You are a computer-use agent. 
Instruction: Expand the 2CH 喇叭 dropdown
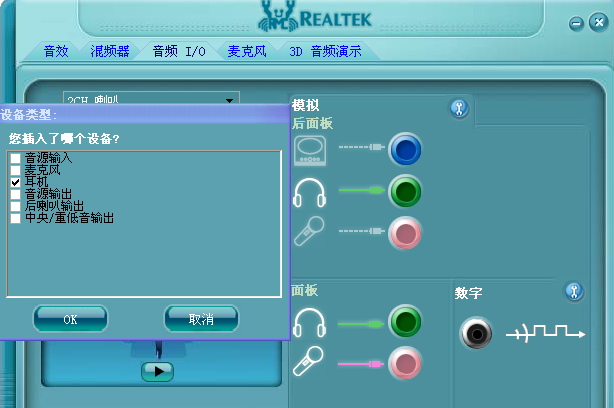click(231, 100)
